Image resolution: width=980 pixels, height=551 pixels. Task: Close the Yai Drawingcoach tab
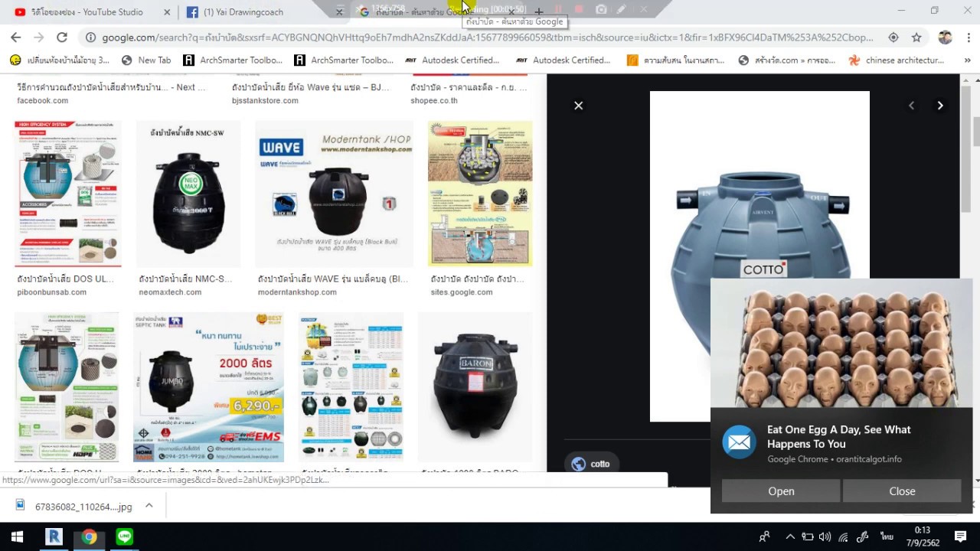[x=339, y=11]
